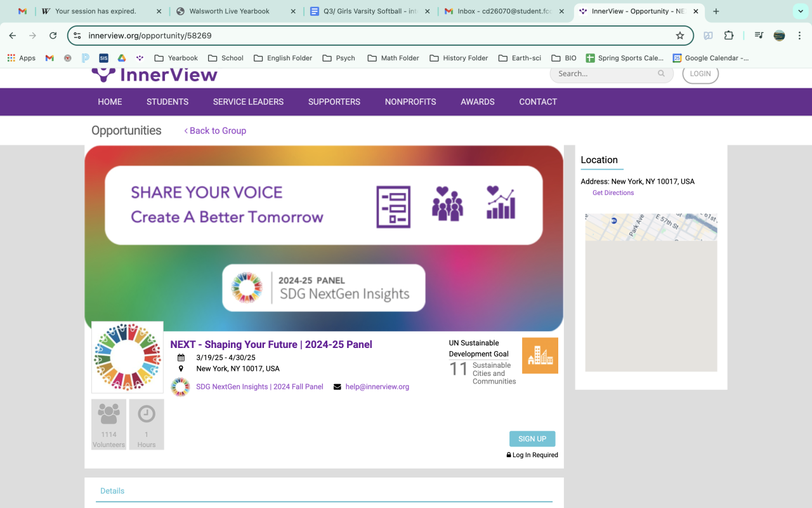Click the SIGN UP button

(x=532, y=439)
